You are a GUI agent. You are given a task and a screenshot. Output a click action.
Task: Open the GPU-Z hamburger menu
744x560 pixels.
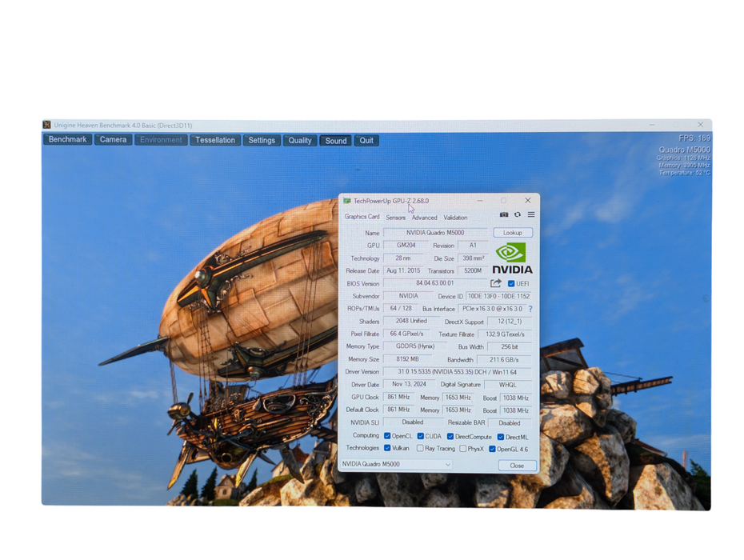click(531, 214)
